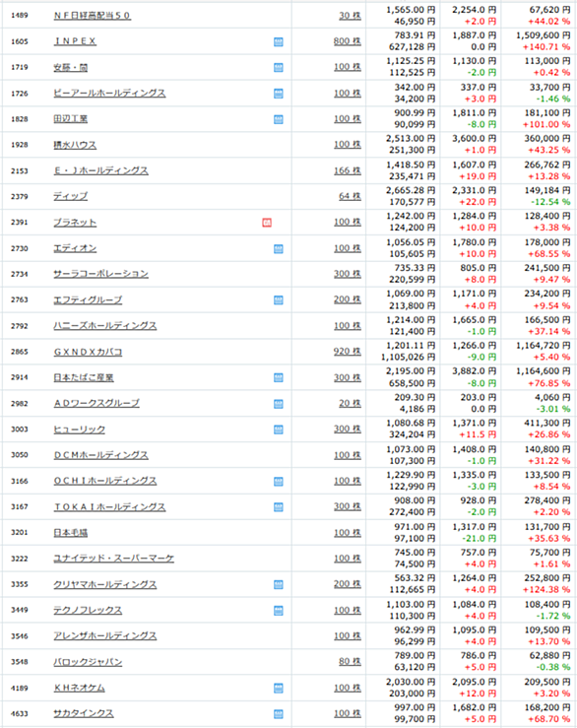Click the 30 株 quantity link for 1489

[350, 16]
